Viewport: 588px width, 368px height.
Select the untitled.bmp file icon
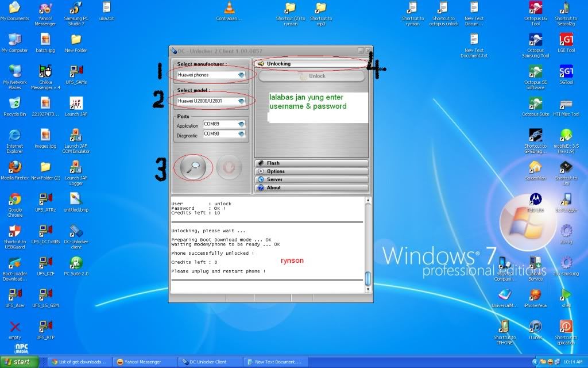click(76, 203)
